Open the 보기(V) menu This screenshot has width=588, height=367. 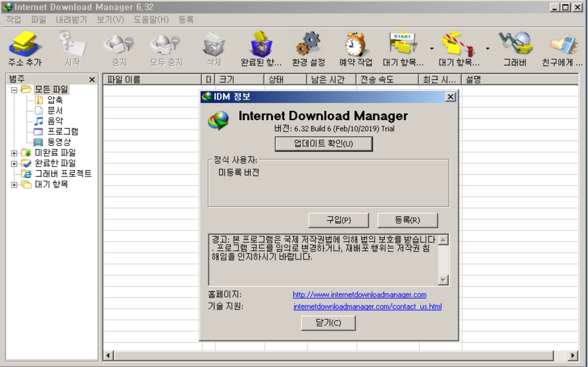click(110, 19)
